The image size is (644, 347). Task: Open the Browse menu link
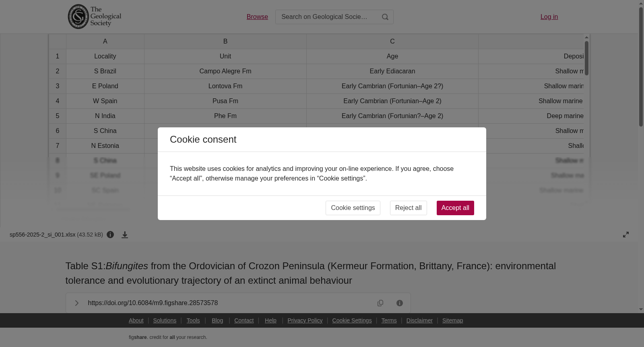(257, 17)
